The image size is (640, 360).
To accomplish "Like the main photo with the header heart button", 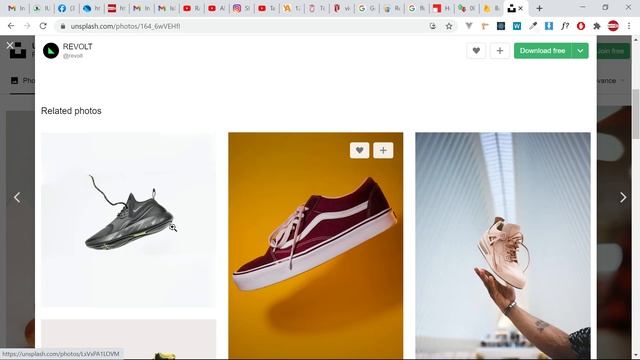I will pos(476,51).
